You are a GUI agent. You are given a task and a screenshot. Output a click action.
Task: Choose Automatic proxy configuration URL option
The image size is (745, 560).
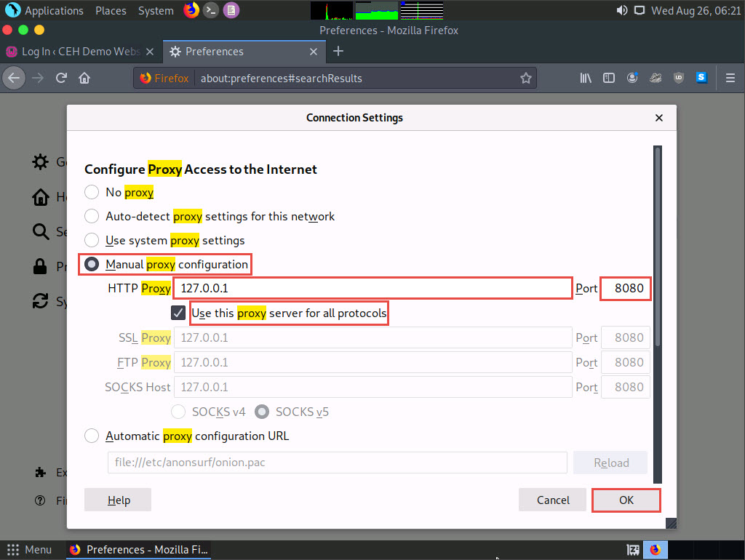coord(92,436)
